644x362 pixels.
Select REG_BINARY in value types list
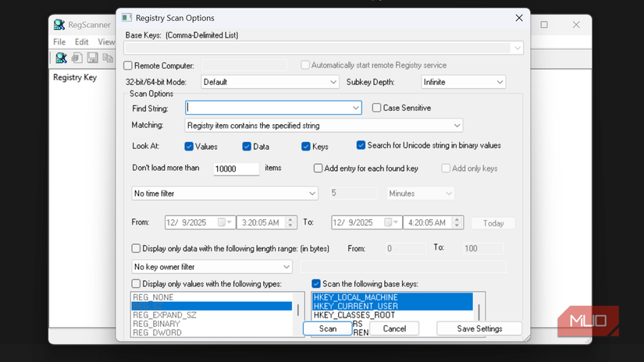click(212, 324)
